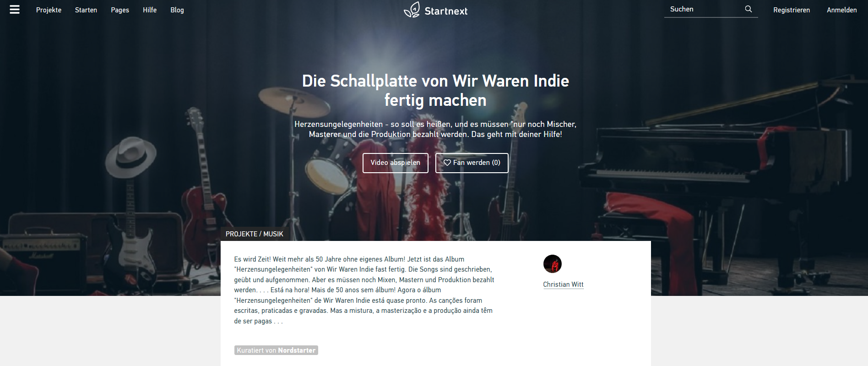Screen dimensions: 868x366
Task: Open Christian Witt's avatar picture
Action: pyautogui.click(x=553, y=264)
